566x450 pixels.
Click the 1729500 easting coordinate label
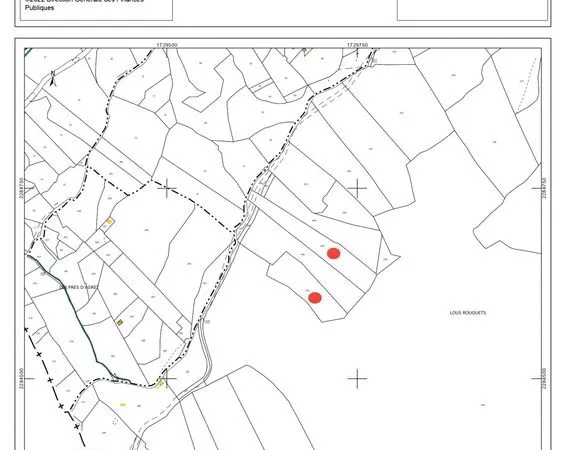167,45
